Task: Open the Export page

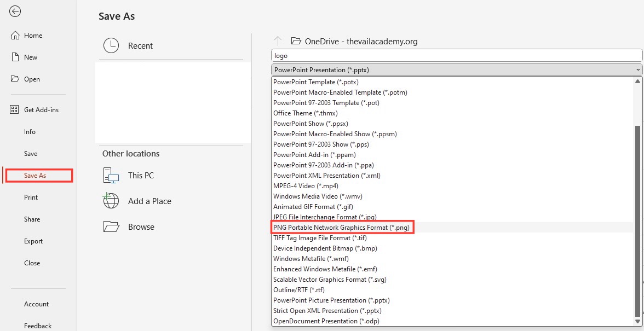Action: tap(33, 241)
